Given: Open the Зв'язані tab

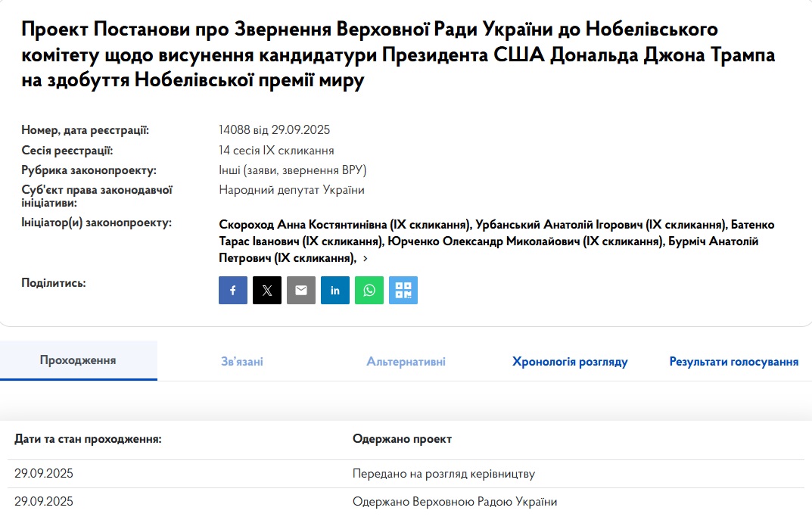Looking at the screenshot, I should (x=242, y=362).
